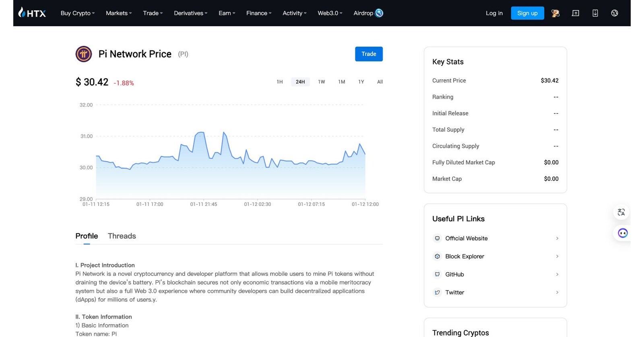Screen dimensions: 644x337
Task: Click the translate floating icon
Action: [621, 212]
